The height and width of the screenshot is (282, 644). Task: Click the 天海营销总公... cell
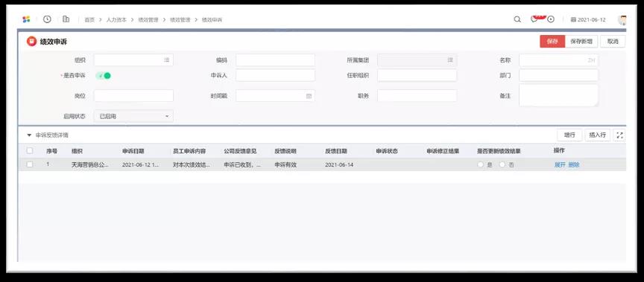click(90, 164)
